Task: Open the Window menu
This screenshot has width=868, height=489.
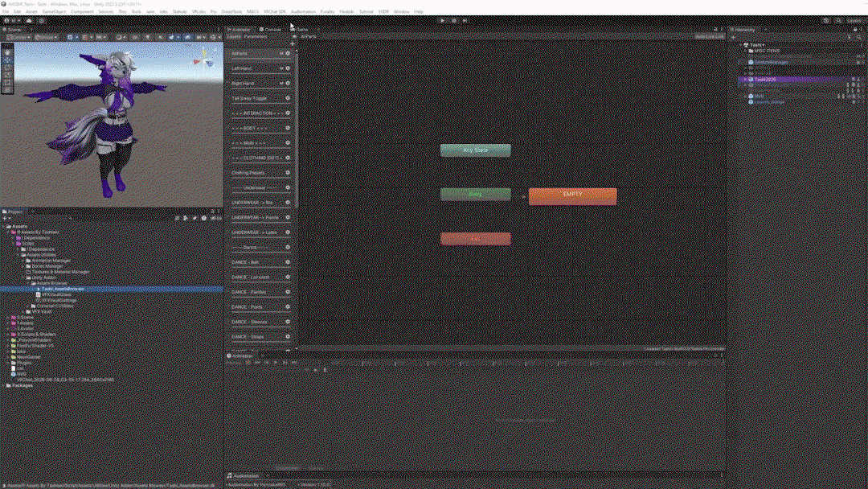Action: [x=401, y=11]
